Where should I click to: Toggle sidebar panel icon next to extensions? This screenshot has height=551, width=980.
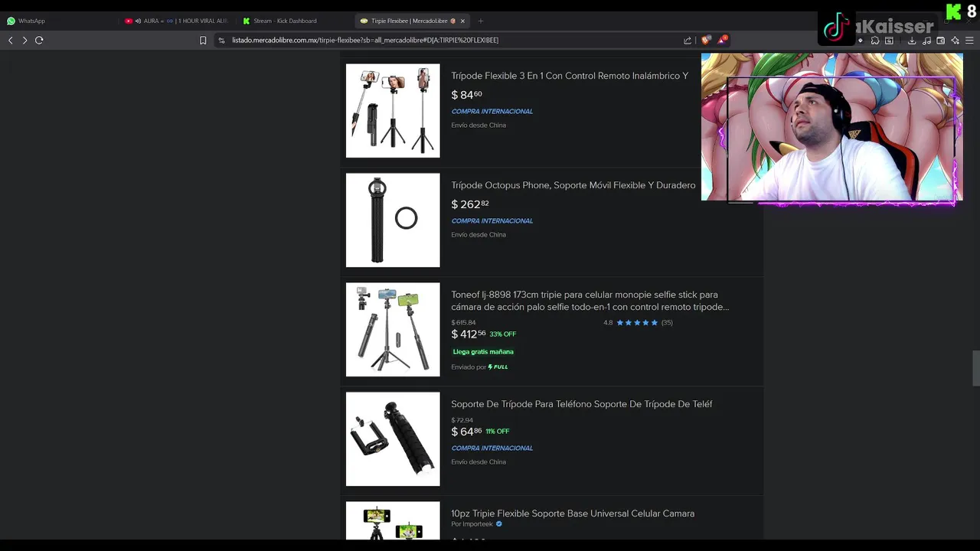tap(889, 41)
